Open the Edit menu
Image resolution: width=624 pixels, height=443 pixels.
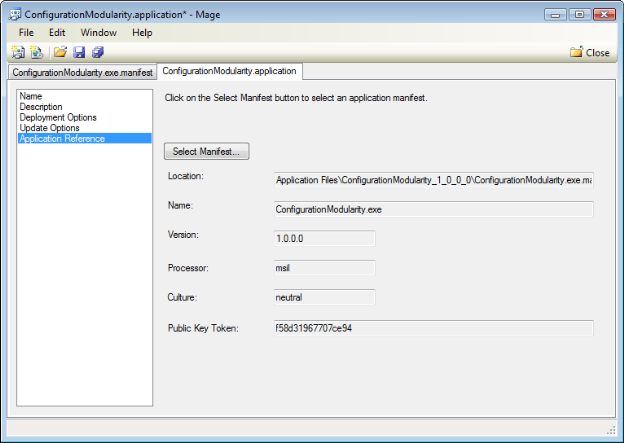57,33
